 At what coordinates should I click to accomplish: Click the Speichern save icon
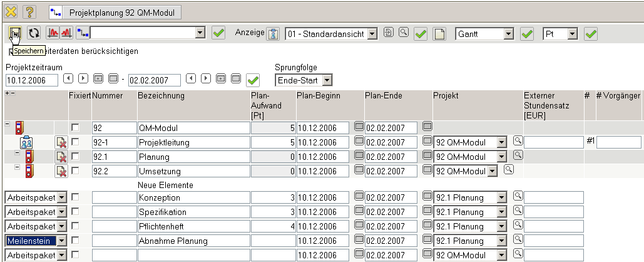point(14,33)
